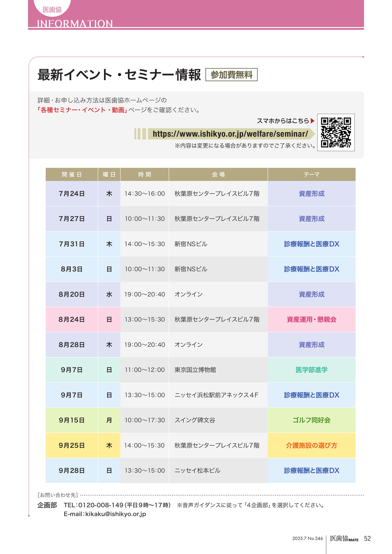
Task: Select 9月7日 in the ニッセイ浜松駅前アネックス row
Action: (72, 395)
